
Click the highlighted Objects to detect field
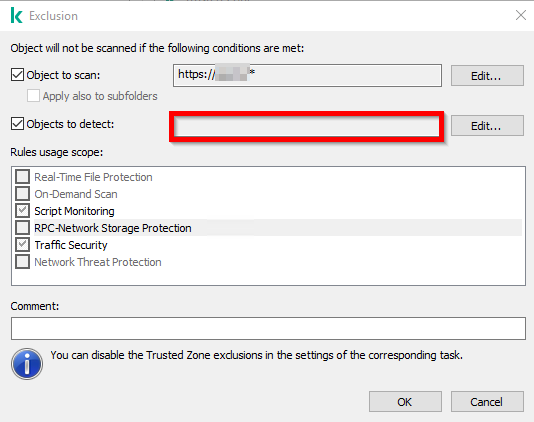pos(307,126)
